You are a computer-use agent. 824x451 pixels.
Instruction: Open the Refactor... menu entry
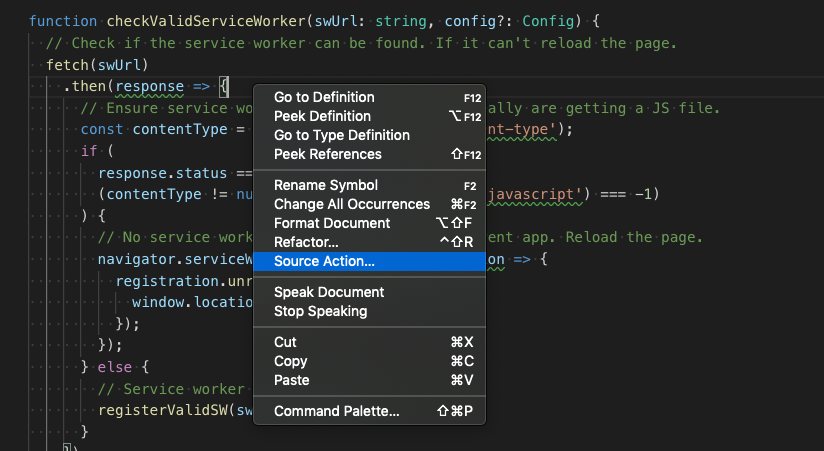306,242
